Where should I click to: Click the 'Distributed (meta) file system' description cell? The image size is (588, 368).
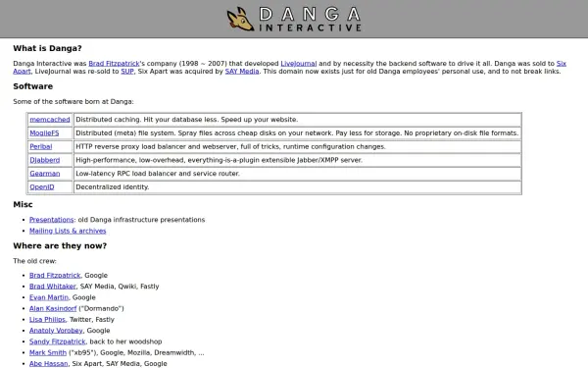pos(297,132)
